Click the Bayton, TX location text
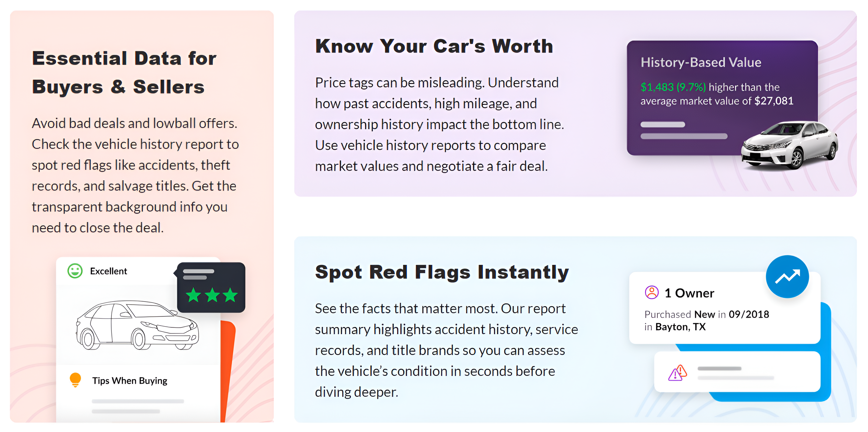This screenshot has height=432, width=868. tap(680, 327)
